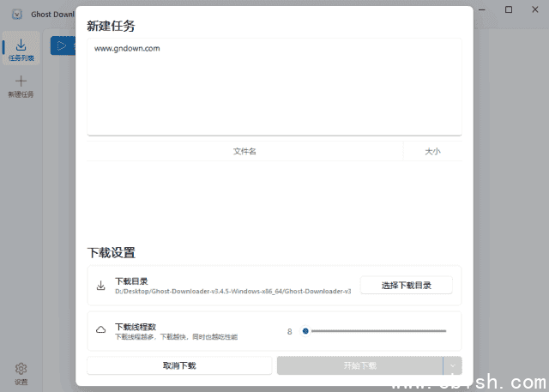The image size is (549, 392).
Task: Click the blue play button behind dialog
Action: (x=63, y=45)
